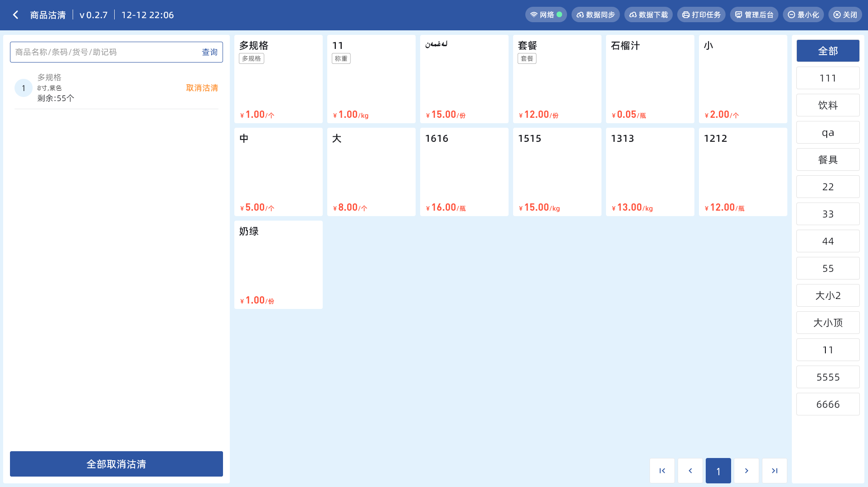Select the 全部 category tab
The height and width of the screenshot is (487, 868).
[x=828, y=51]
